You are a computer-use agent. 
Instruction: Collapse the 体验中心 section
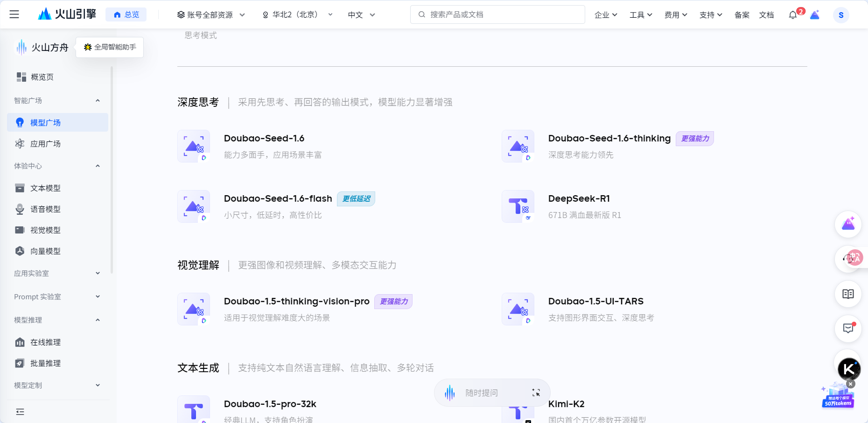pyautogui.click(x=98, y=166)
